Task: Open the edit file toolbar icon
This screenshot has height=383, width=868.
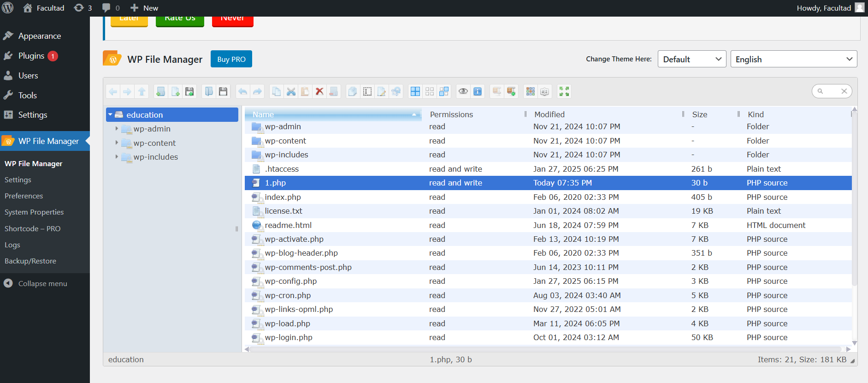Action: click(382, 91)
